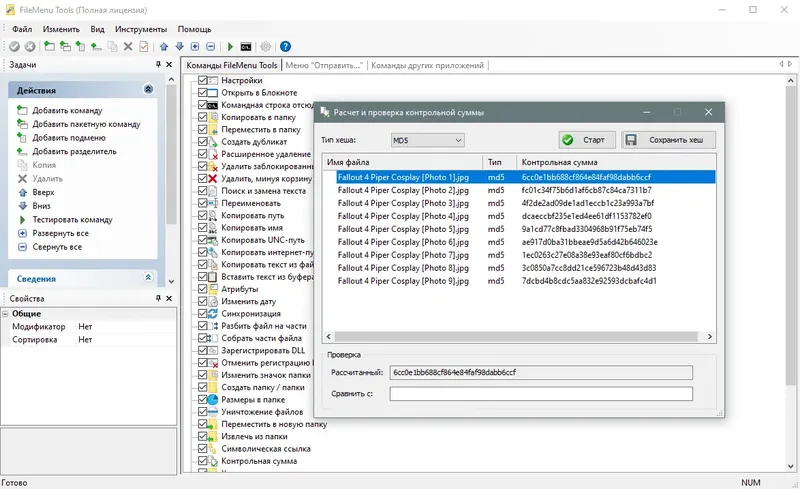Image resolution: width=800 pixels, height=489 pixels.
Task: Collapse the Сведения section chevron
Action: [x=148, y=278]
